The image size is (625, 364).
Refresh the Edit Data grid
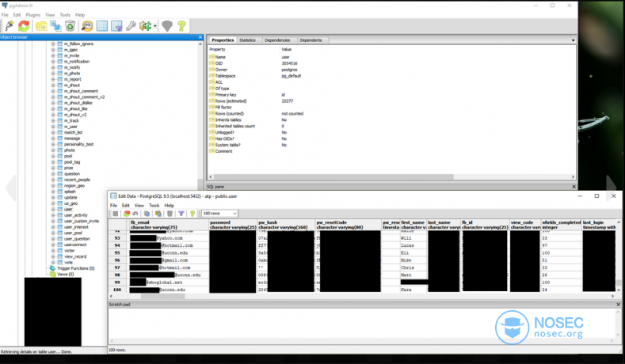tap(127, 214)
